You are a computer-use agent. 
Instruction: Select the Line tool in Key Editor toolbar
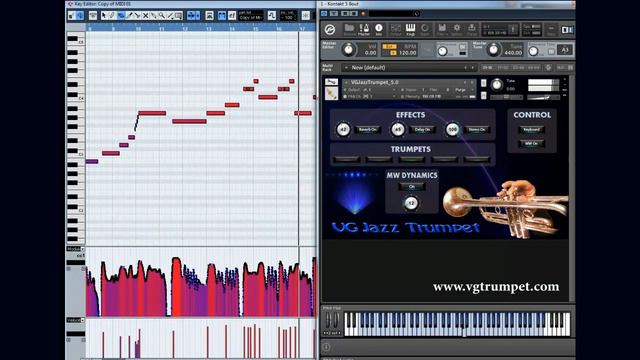(170, 16)
